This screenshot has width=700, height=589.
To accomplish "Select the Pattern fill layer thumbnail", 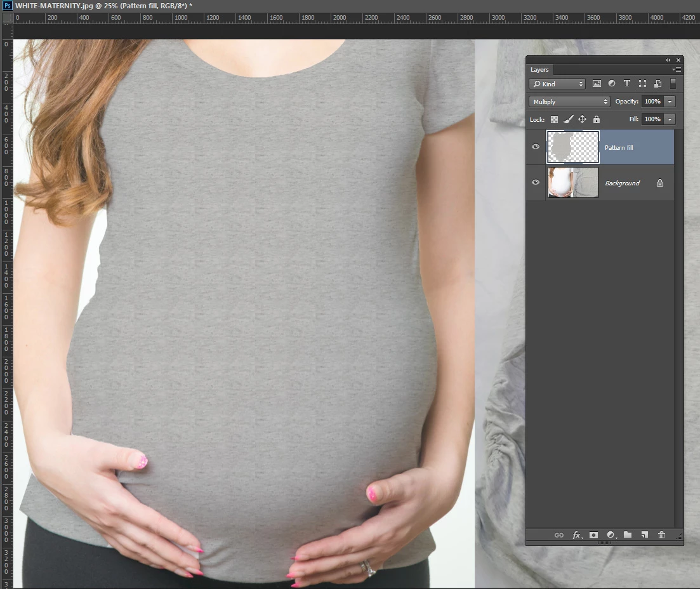I will (x=573, y=147).
